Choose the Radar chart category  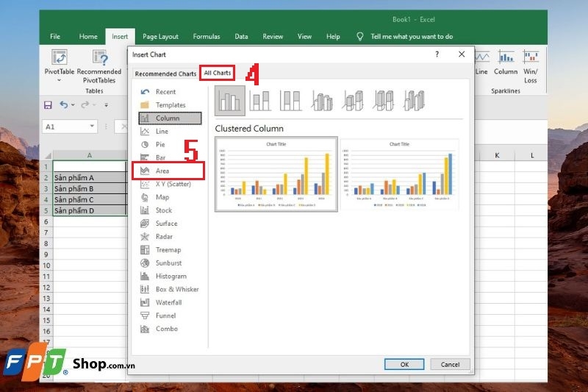point(170,237)
